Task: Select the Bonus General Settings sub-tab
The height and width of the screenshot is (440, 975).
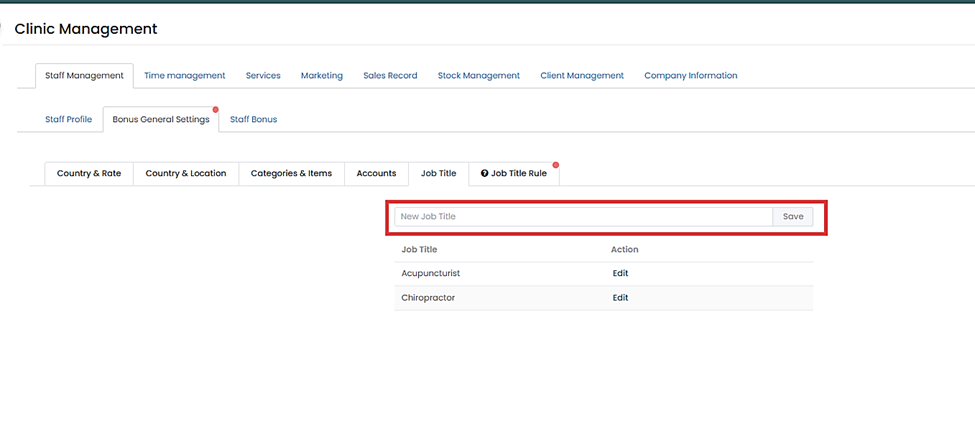Action: coord(160,120)
